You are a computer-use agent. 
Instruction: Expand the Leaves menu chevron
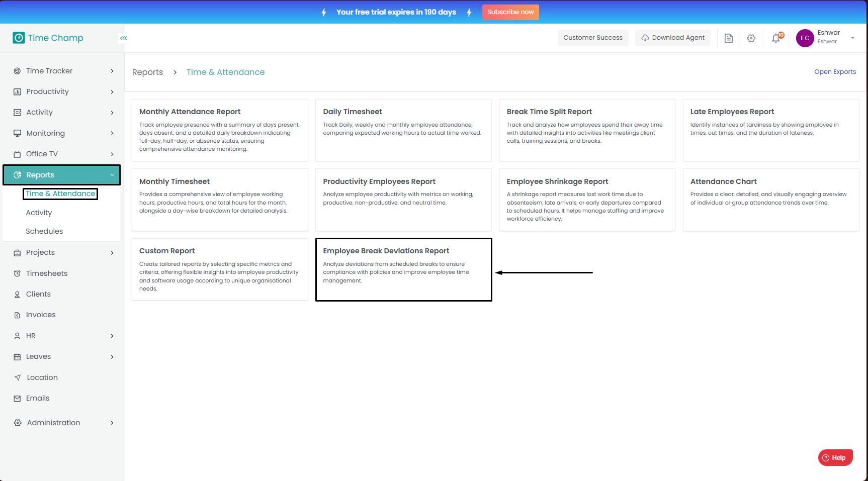(112, 357)
